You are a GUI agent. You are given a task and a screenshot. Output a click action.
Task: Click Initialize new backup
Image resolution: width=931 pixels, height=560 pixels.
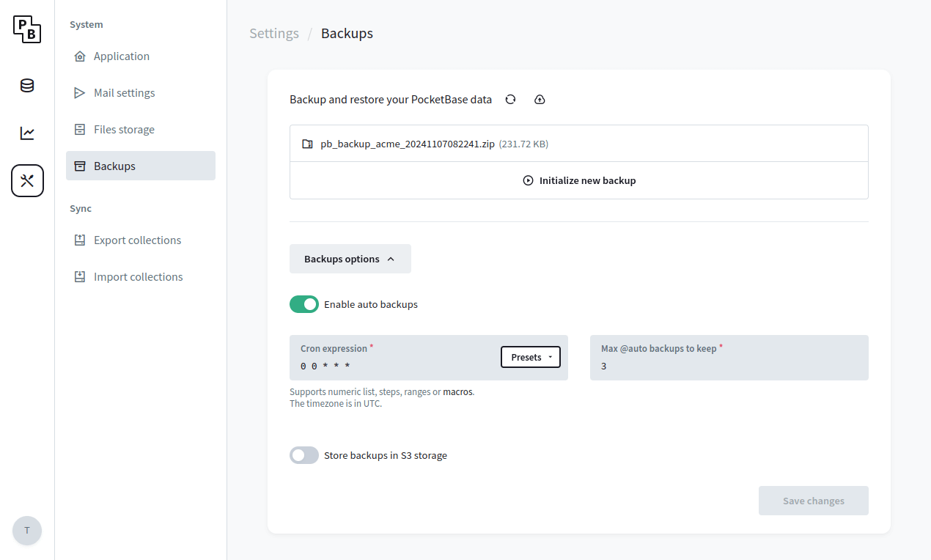(578, 180)
